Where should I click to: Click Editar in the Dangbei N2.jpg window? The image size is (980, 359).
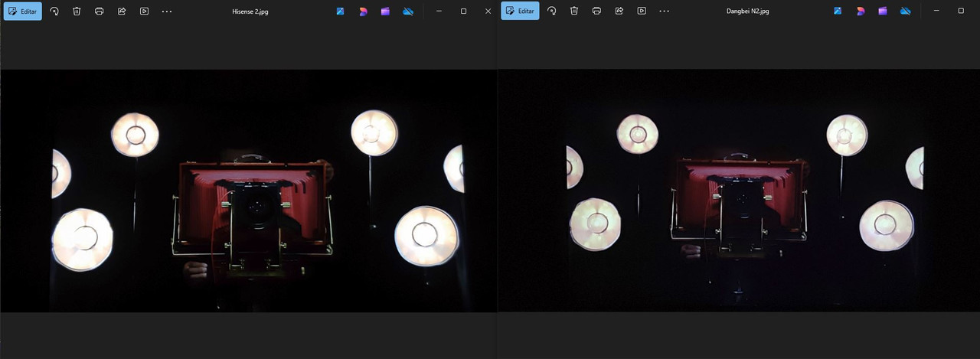pos(520,11)
